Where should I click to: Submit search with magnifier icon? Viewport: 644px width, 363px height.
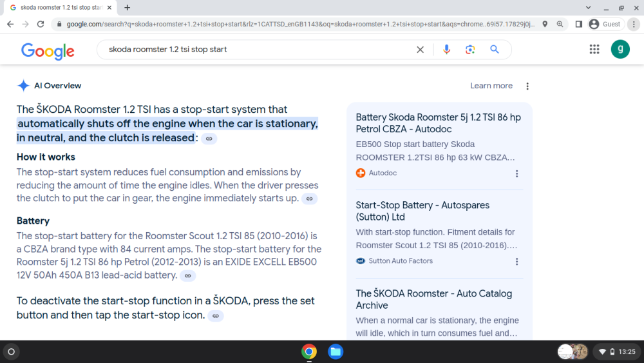click(495, 50)
